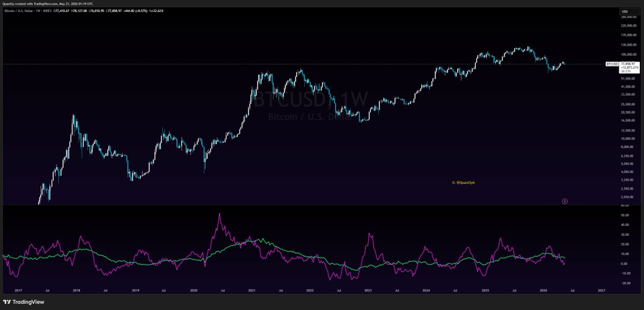Screen dimensions: 644x310
Task: Click the TradingView logo
Action: [24, 302]
